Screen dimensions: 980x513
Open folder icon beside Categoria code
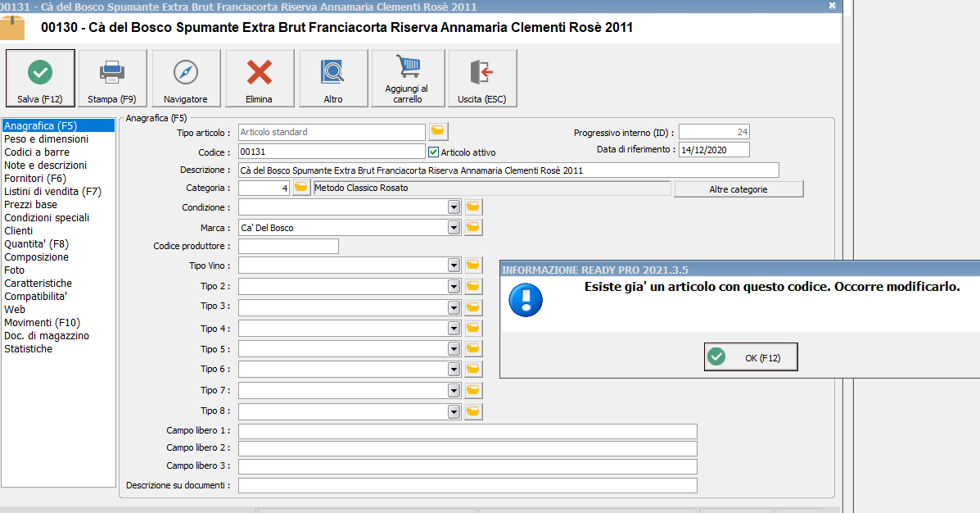[301, 188]
